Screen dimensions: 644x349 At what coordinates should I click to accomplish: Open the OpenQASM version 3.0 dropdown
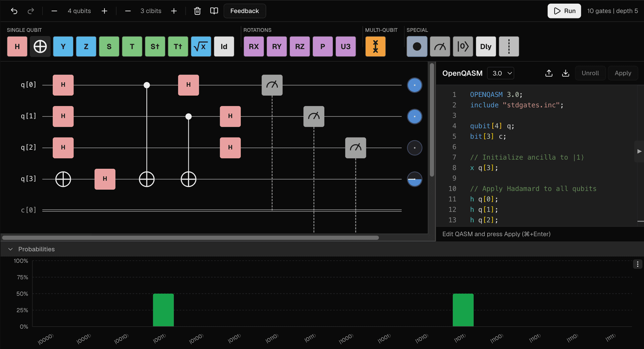click(x=500, y=73)
